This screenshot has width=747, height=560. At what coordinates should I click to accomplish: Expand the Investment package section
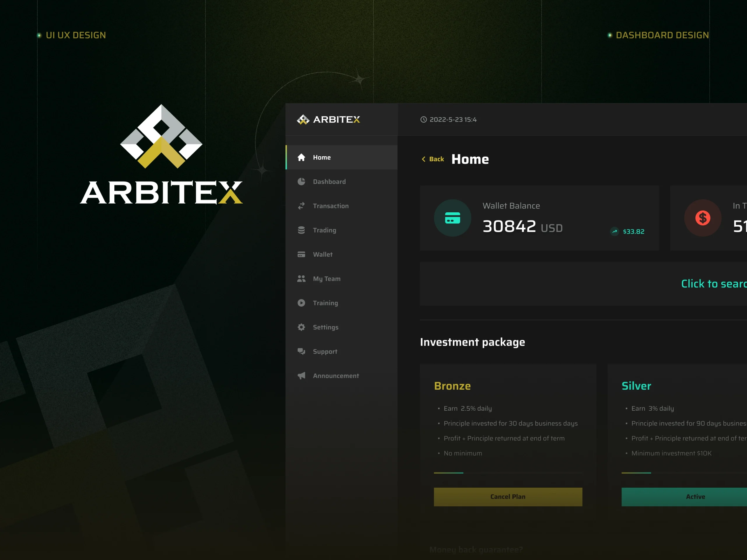472,342
